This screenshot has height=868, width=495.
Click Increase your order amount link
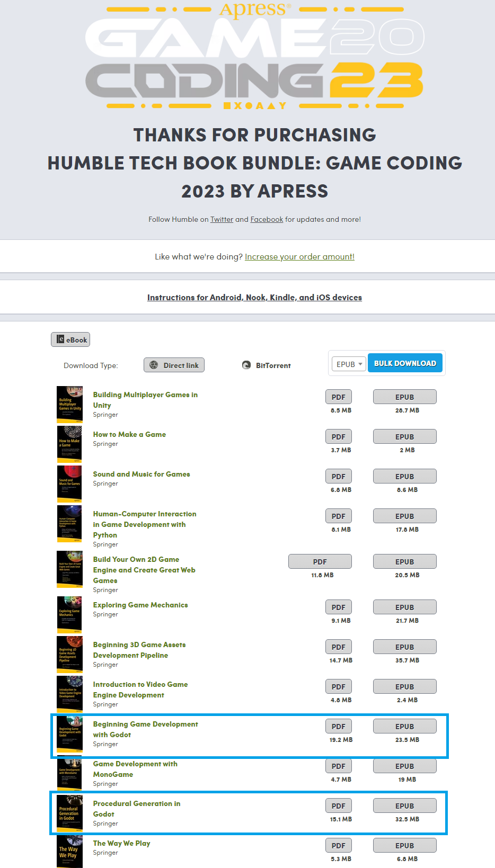(299, 257)
